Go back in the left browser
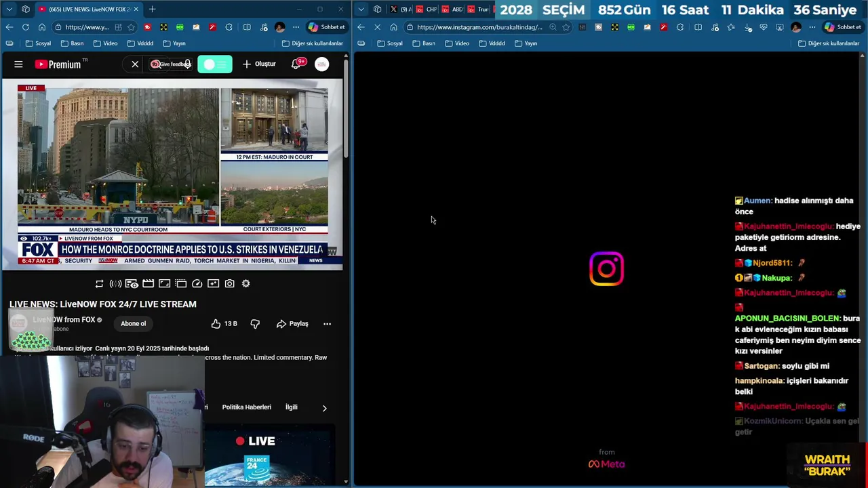 click(9, 27)
